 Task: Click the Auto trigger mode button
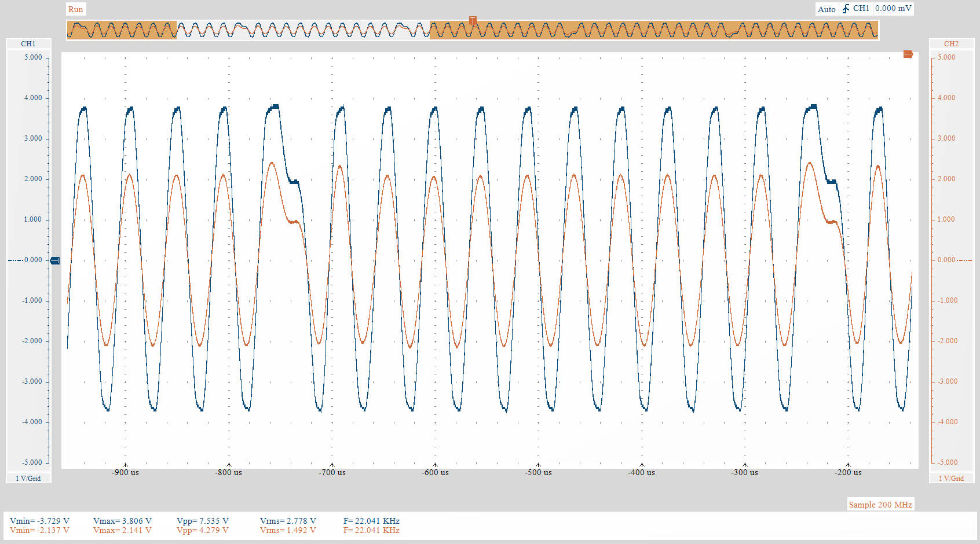click(827, 9)
